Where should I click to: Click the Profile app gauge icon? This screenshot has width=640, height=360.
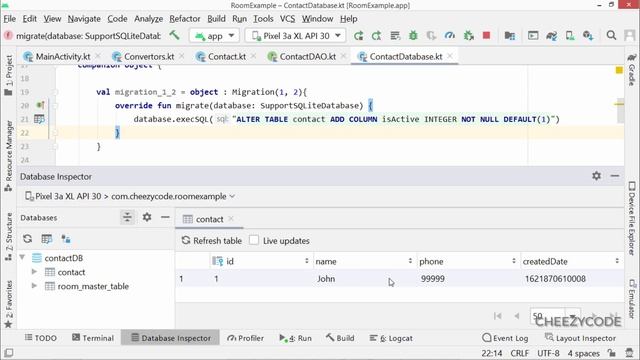[449, 36]
